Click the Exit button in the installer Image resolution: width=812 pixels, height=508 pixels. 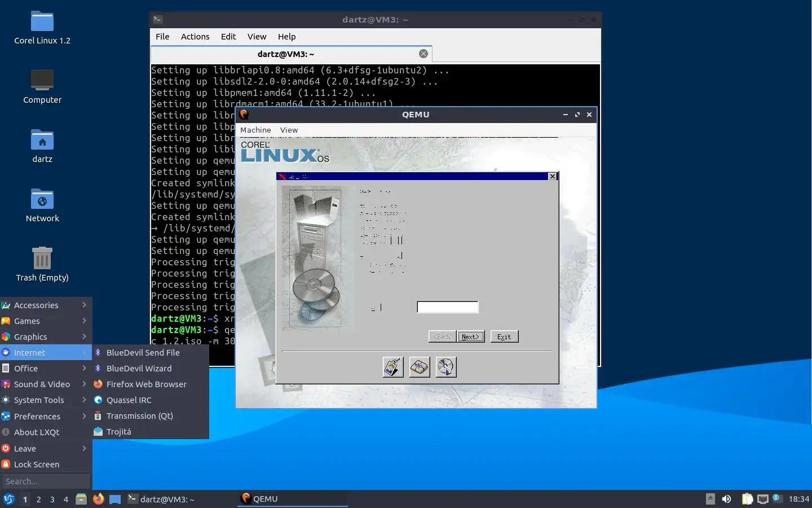504,336
